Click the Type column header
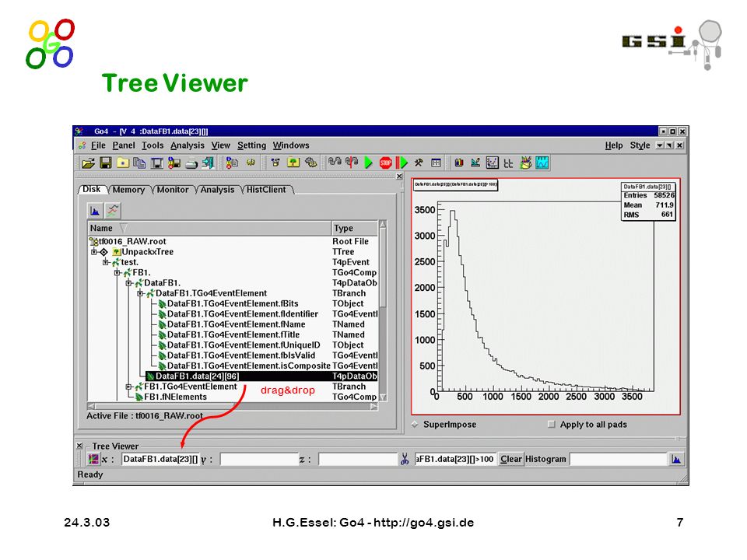This screenshot has width=747, height=560. (x=355, y=228)
